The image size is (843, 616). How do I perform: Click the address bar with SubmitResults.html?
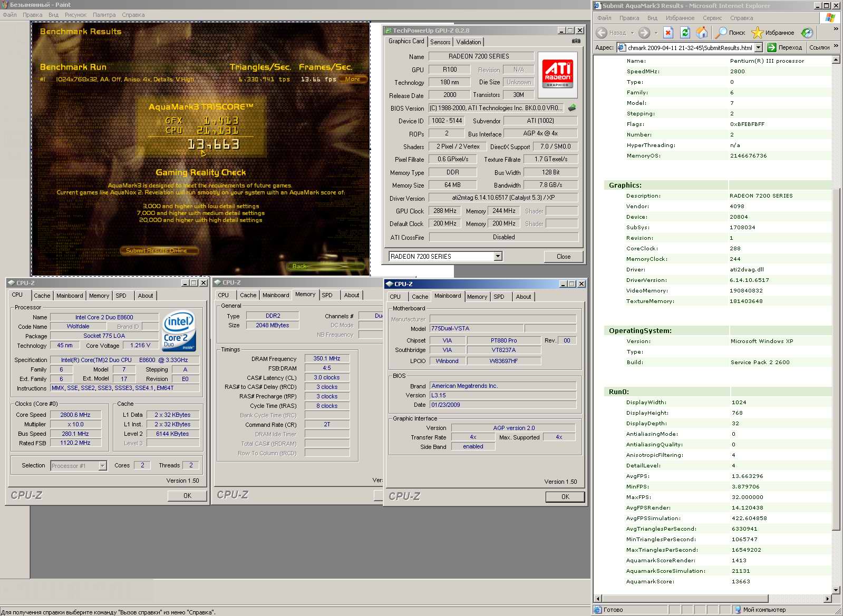690,47
